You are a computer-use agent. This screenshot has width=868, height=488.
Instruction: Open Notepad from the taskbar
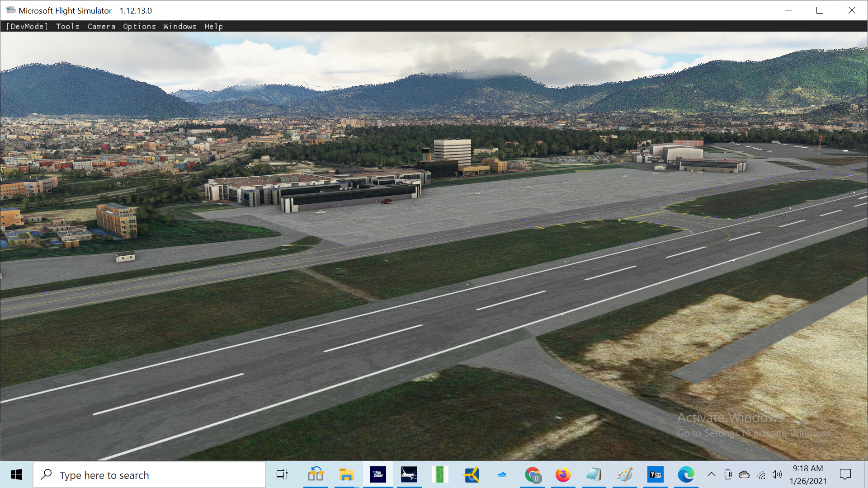coord(594,474)
